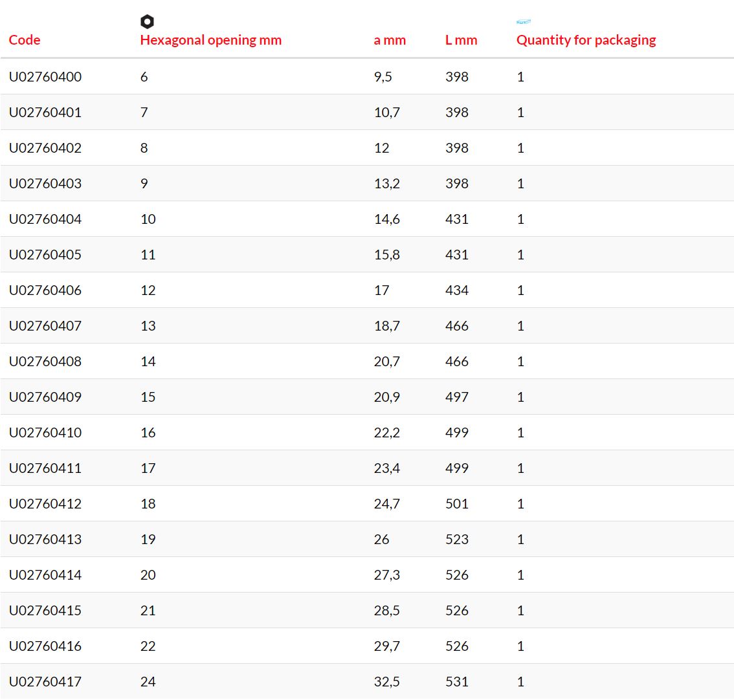Click the a mm value 32,5
Screen dimensions: 734x700
tap(386, 681)
